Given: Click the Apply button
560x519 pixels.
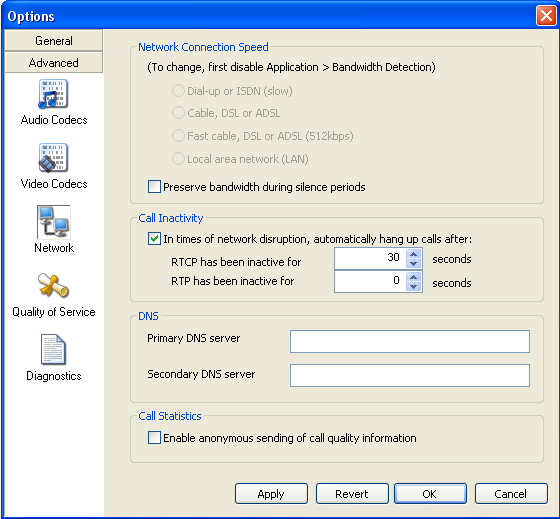Looking at the screenshot, I should (271, 494).
